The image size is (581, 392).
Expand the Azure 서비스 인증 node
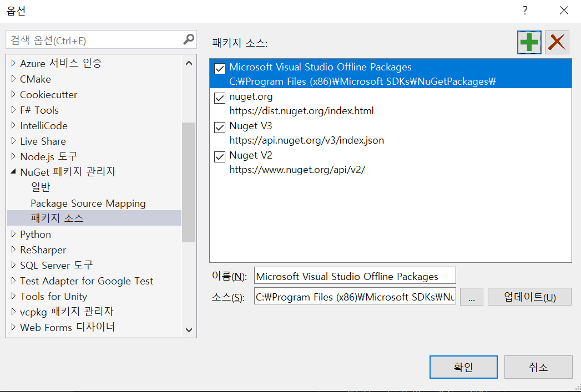(x=13, y=63)
